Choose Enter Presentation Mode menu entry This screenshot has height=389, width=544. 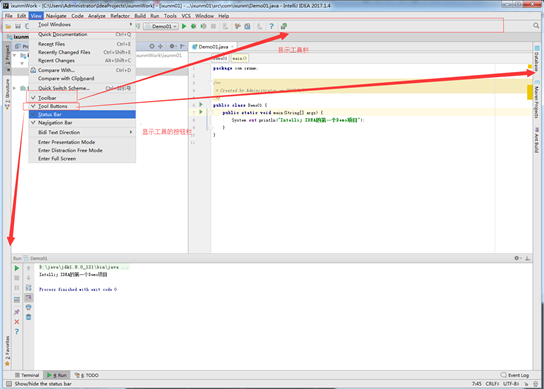[82, 142]
